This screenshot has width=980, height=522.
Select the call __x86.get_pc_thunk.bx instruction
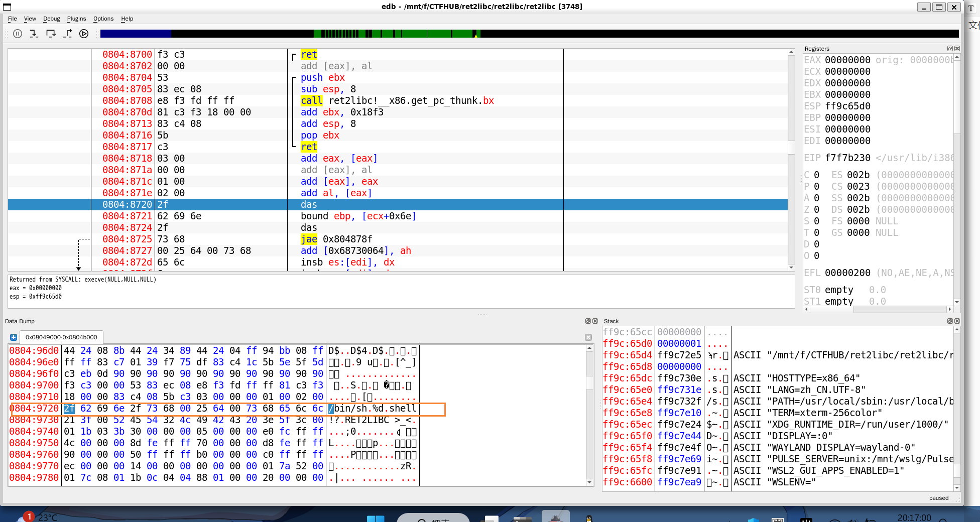click(398, 100)
